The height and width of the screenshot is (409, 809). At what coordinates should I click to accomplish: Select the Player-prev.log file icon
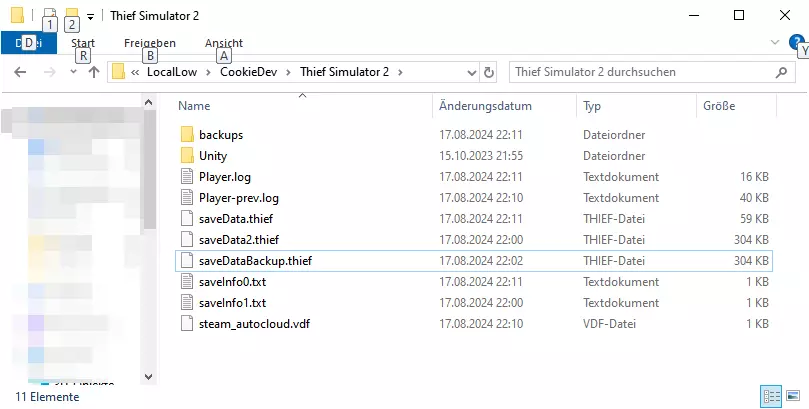187,198
